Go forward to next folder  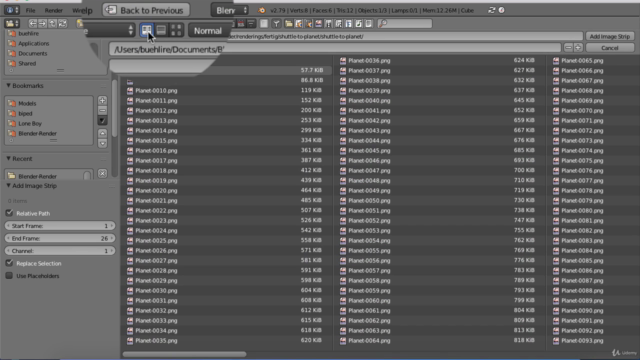(42, 24)
